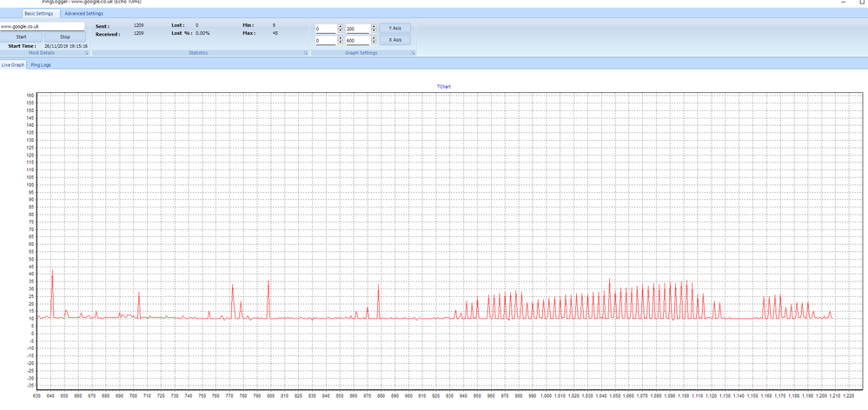Apply the X Axis range

(x=395, y=40)
